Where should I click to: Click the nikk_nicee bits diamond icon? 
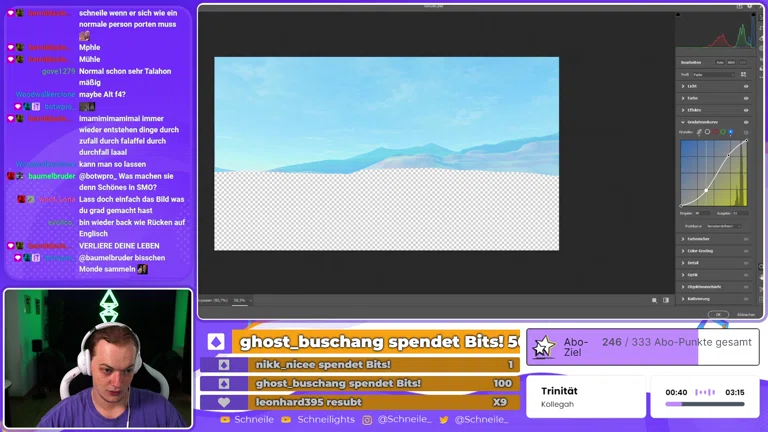(x=224, y=364)
